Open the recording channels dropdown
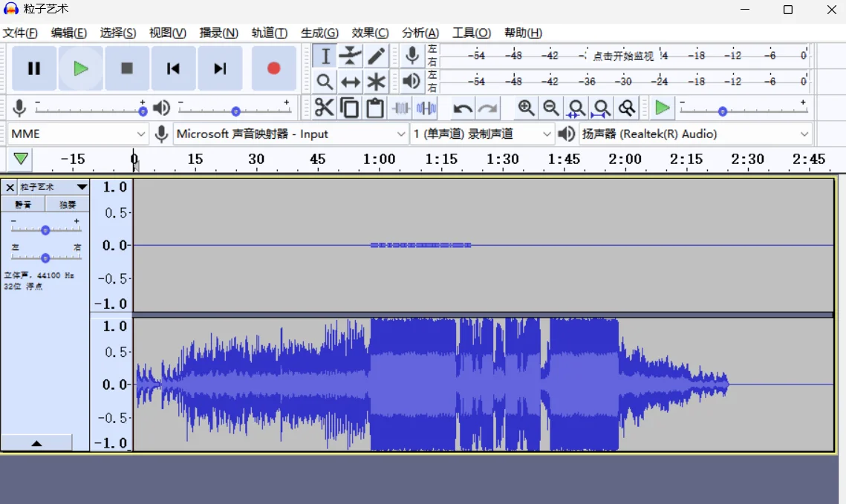This screenshot has width=846, height=504. click(483, 134)
